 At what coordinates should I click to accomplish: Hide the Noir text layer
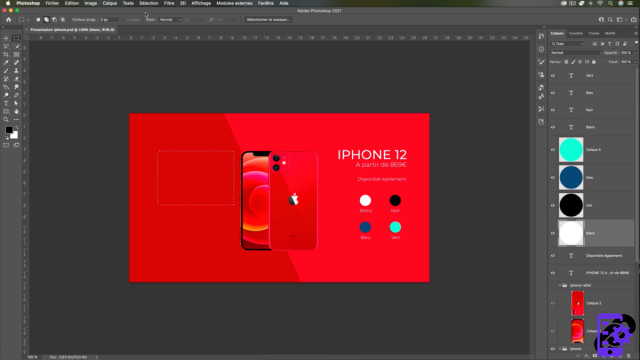click(x=553, y=110)
